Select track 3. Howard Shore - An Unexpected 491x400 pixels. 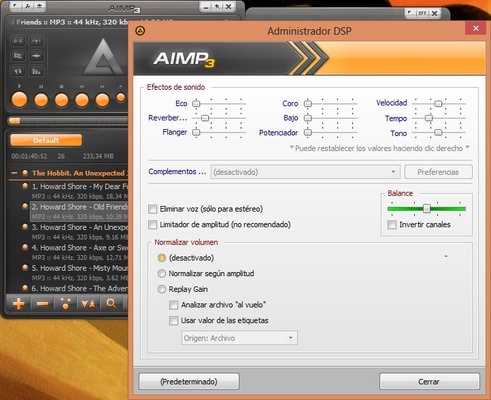pos(79,232)
